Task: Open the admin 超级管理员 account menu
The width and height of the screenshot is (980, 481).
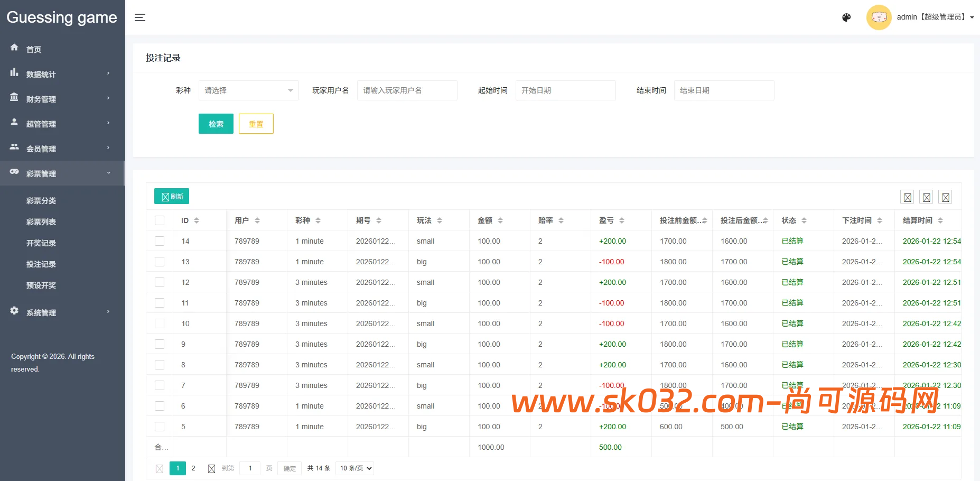Action: (934, 16)
